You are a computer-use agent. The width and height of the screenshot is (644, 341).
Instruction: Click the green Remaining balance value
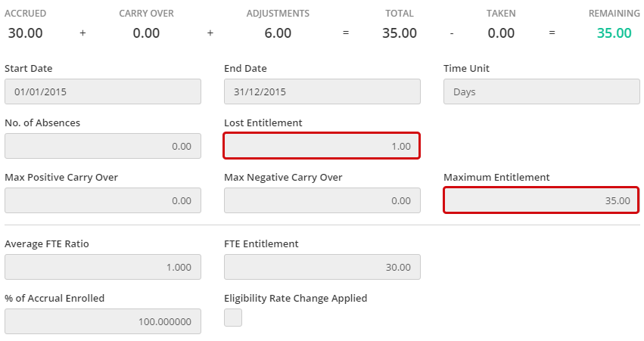[614, 33]
